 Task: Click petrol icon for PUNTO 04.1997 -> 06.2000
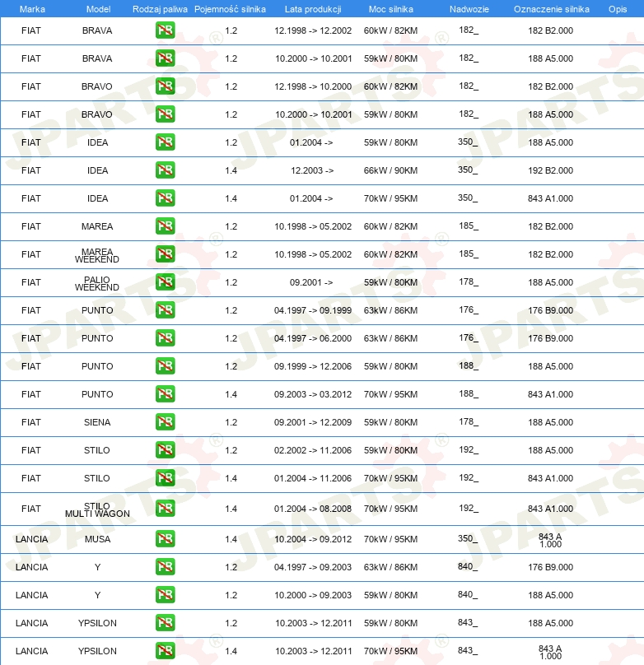165,338
